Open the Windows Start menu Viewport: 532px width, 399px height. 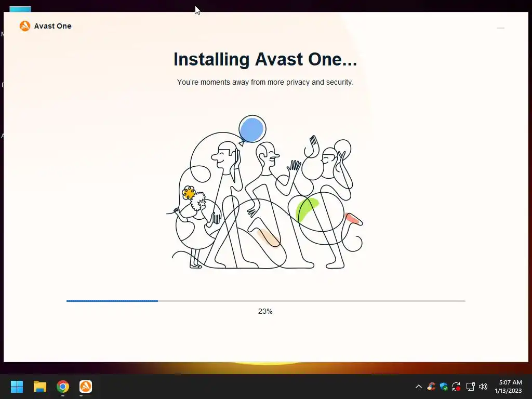17,387
